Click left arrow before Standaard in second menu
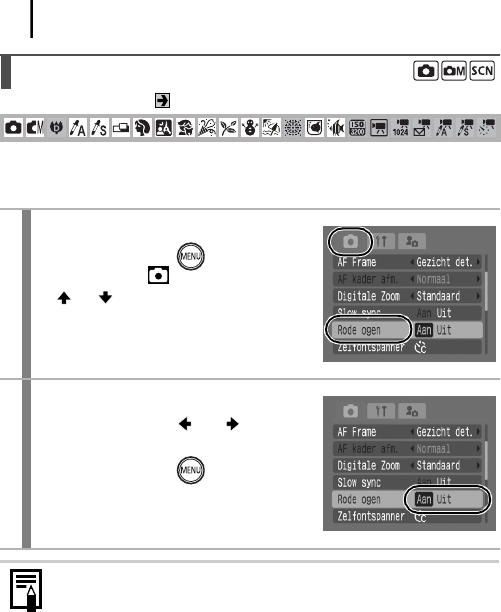The image size is (501, 612). [412, 466]
